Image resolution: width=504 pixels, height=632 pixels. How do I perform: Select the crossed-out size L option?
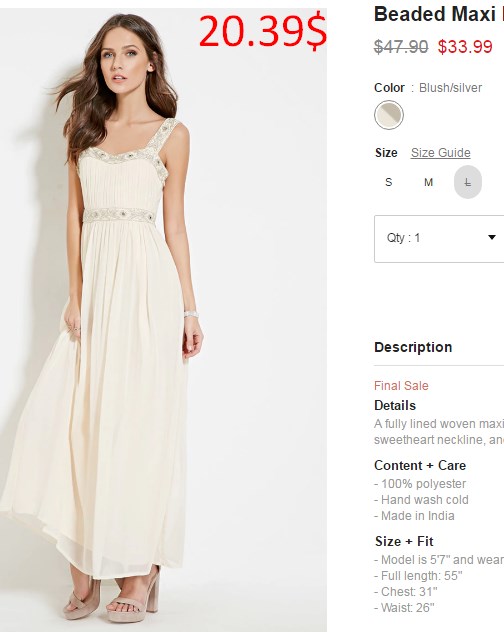(x=468, y=182)
